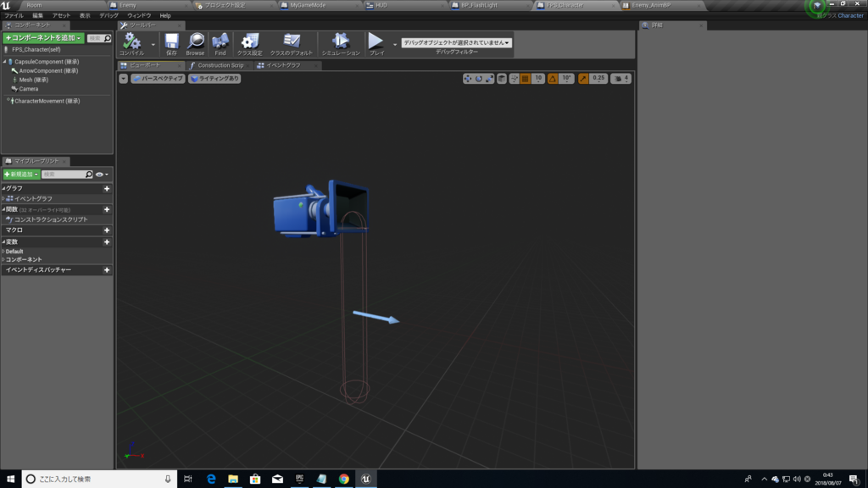Viewport: 868px width, 488px height.
Task: Select the Mesh component
Action: pyautogui.click(x=33, y=80)
